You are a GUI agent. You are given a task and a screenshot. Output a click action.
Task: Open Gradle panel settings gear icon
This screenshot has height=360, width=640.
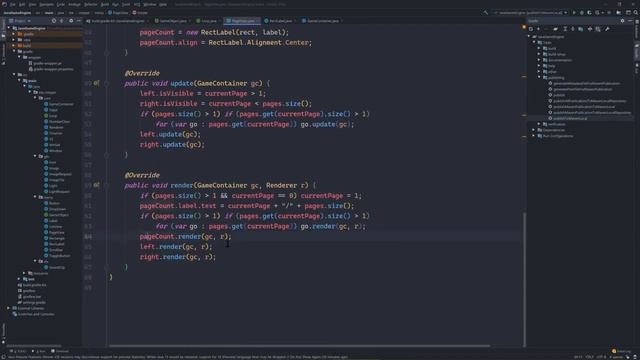(622, 21)
